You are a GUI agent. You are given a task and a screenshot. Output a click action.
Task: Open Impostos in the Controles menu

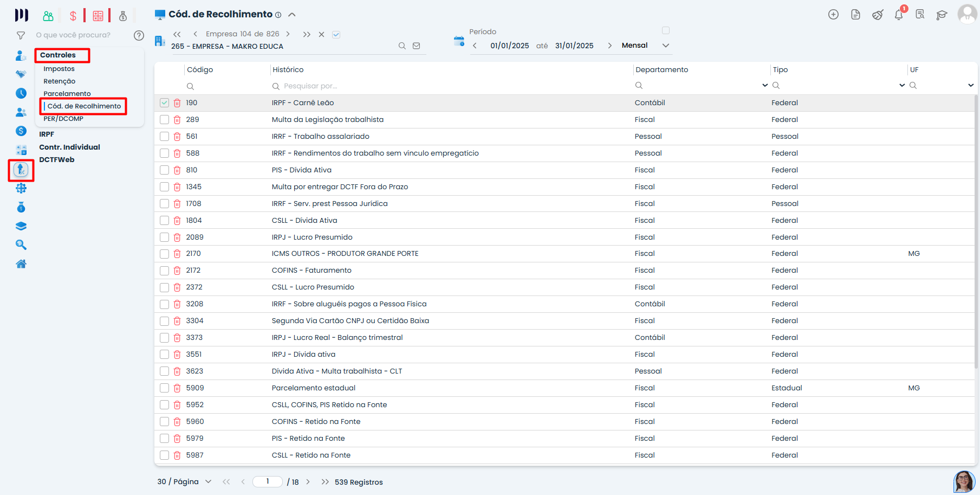(x=59, y=69)
